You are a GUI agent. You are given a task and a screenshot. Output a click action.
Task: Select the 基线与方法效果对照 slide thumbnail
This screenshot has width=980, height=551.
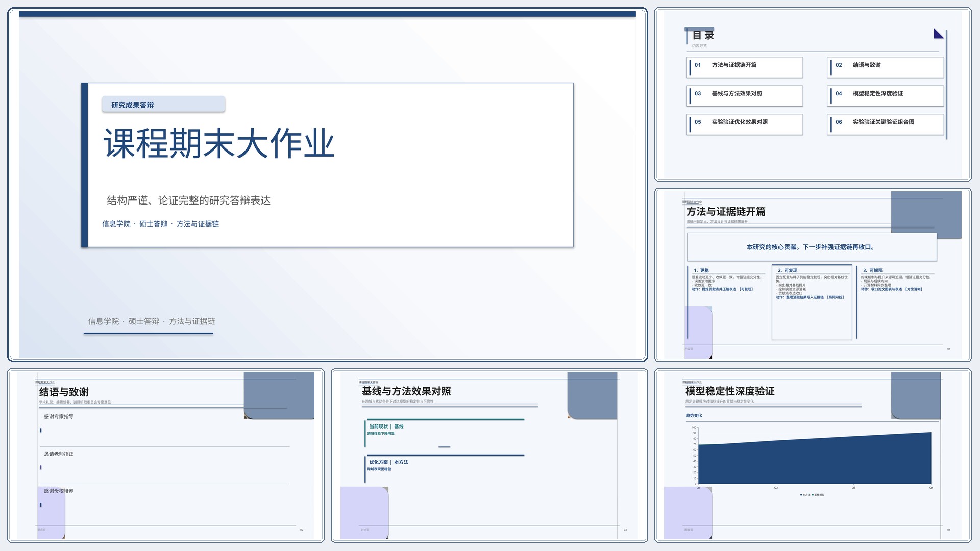489,456
